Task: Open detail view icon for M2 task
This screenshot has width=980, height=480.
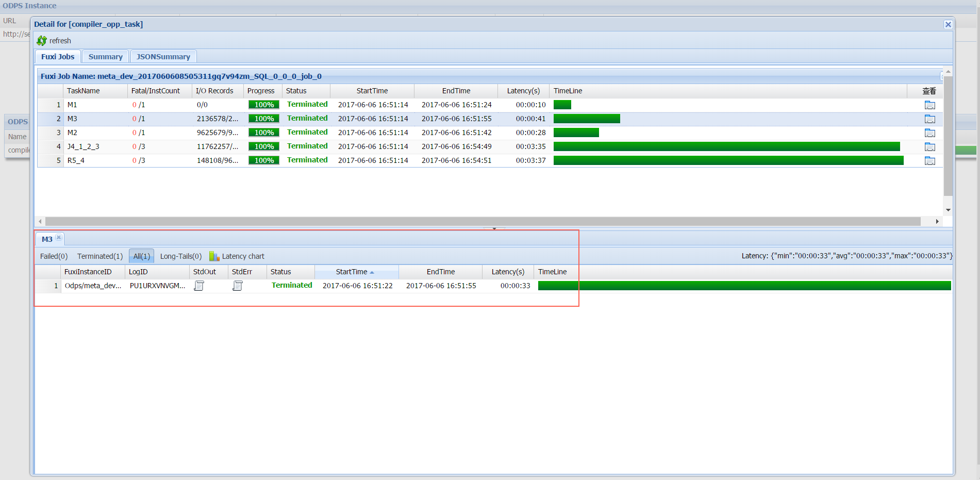Action: [929, 133]
